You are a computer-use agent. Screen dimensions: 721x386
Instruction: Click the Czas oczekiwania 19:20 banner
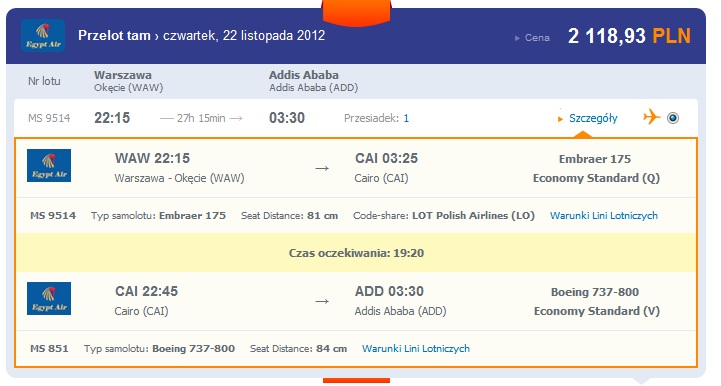(x=356, y=253)
